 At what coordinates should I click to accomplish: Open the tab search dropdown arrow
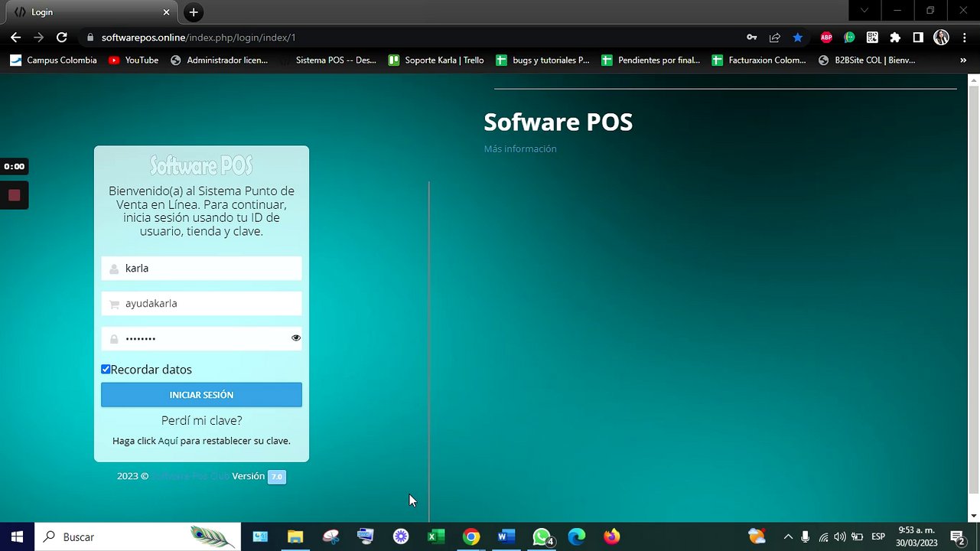(x=864, y=11)
